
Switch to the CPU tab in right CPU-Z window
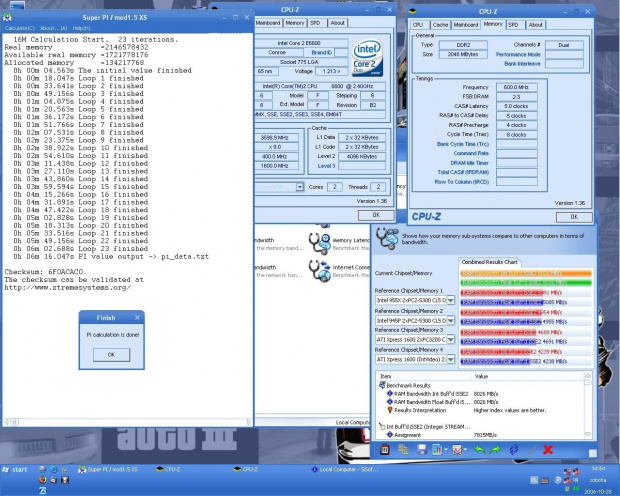tap(418, 25)
